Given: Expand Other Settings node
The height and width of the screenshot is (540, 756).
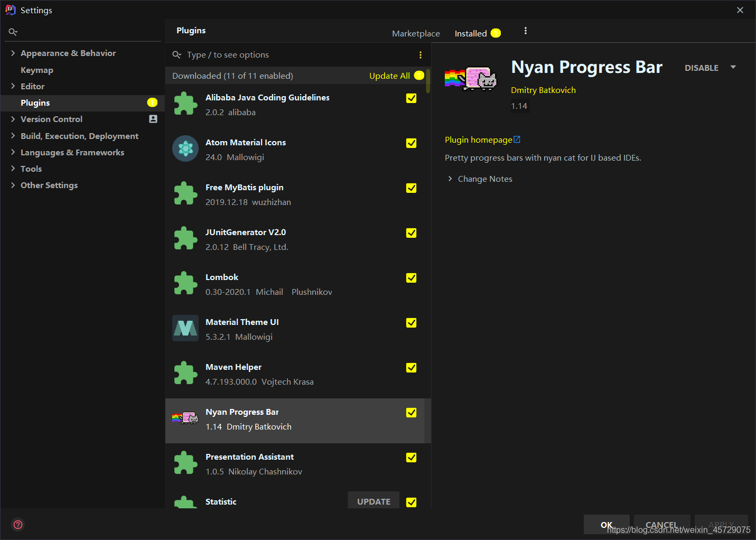Looking at the screenshot, I should pos(13,185).
